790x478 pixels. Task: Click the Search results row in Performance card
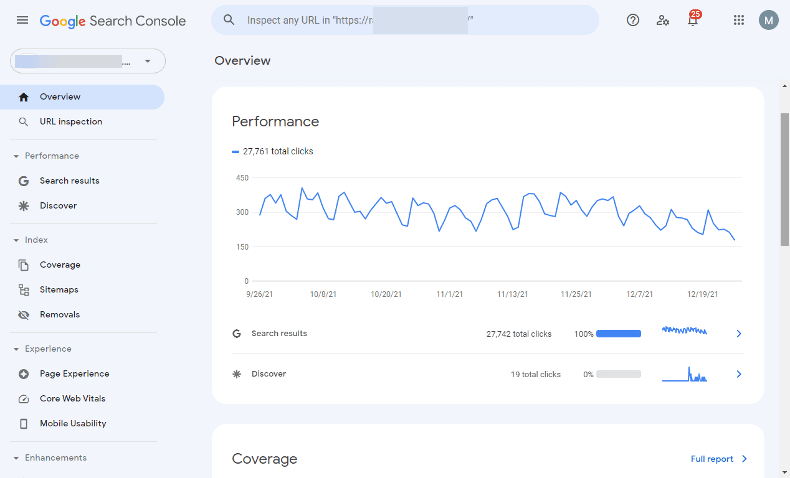(488, 333)
